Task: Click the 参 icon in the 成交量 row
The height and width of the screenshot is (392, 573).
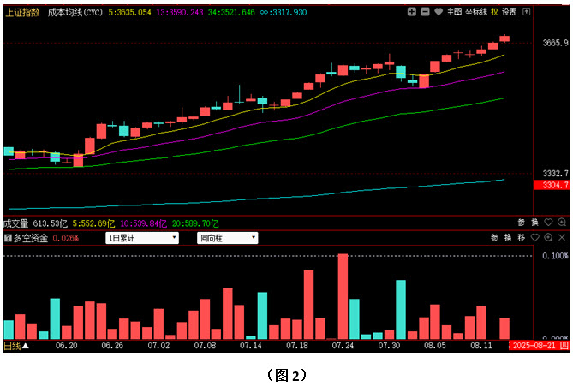Action: point(522,223)
